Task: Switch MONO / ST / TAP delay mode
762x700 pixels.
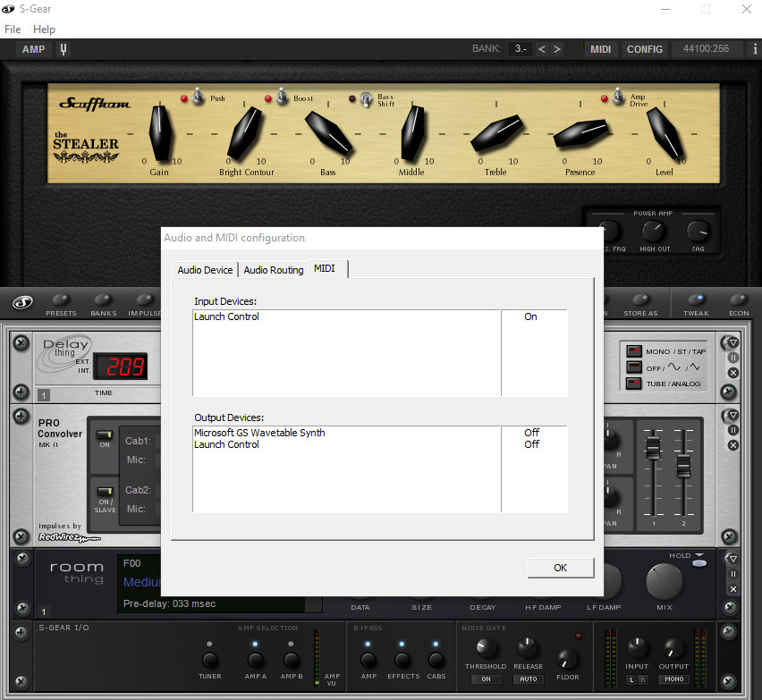Action: coord(634,351)
